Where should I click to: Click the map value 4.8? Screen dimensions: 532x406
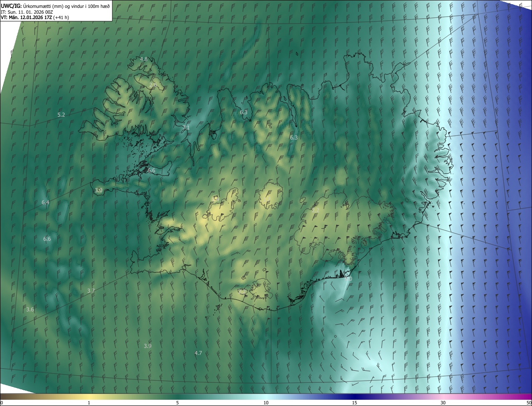tap(143, 59)
